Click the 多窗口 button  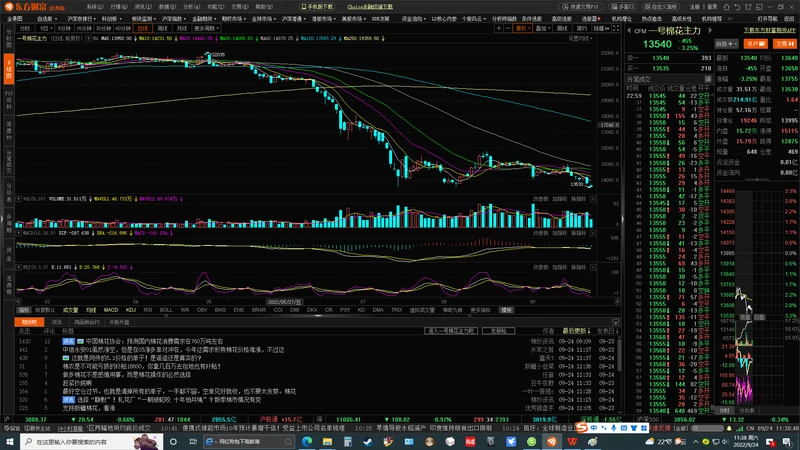tap(622, 7)
